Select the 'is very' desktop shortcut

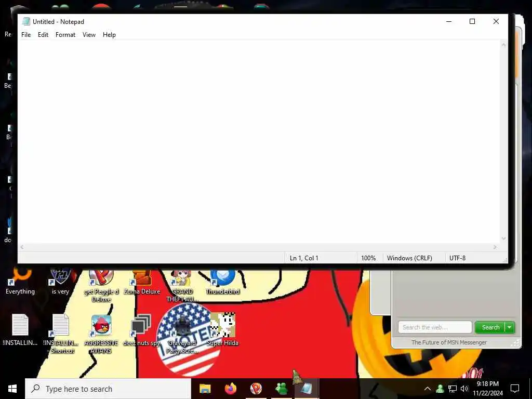coord(60,282)
